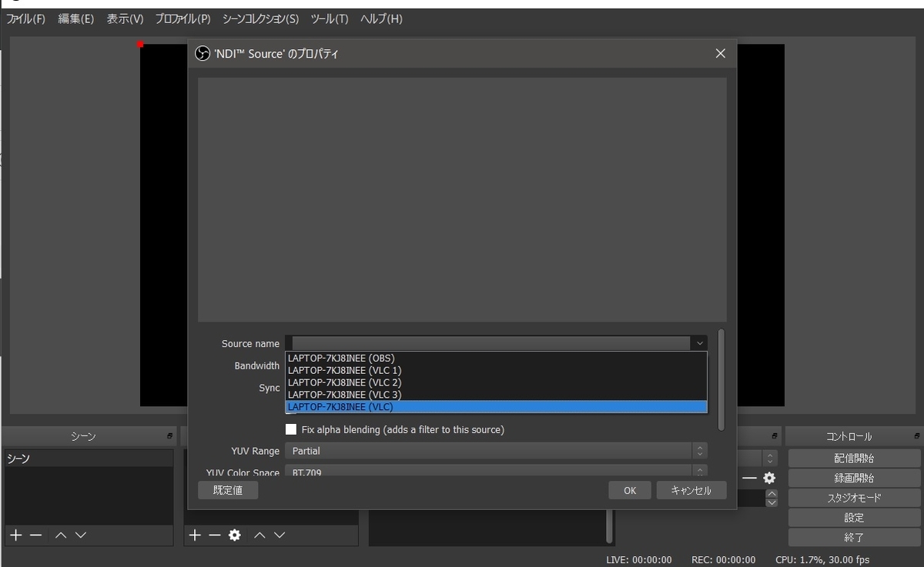Open the シーンコレクション(S) menu

point(260,18)
